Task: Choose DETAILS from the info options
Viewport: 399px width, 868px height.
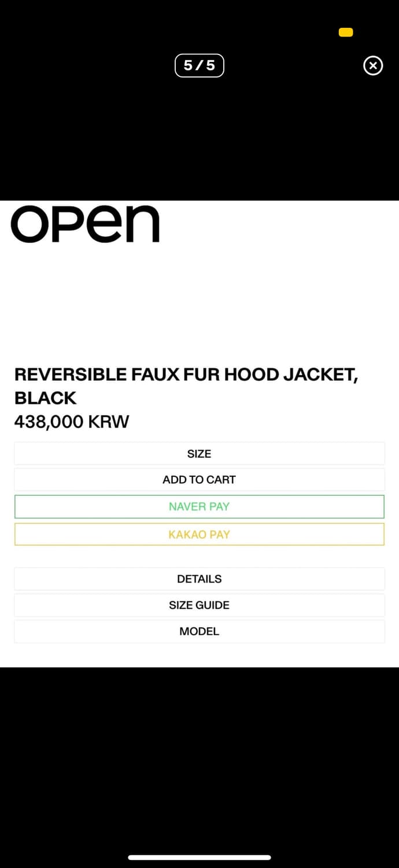Action: [199, 578]
